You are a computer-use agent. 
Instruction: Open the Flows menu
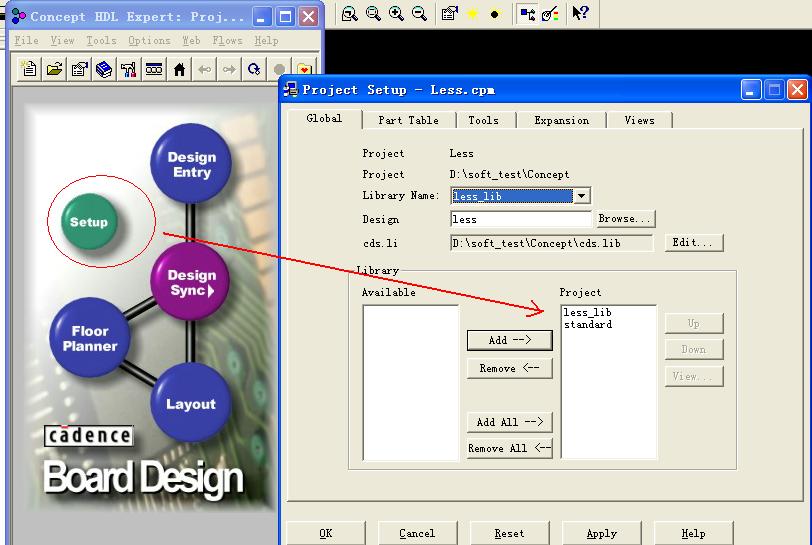tap(227, 40)
